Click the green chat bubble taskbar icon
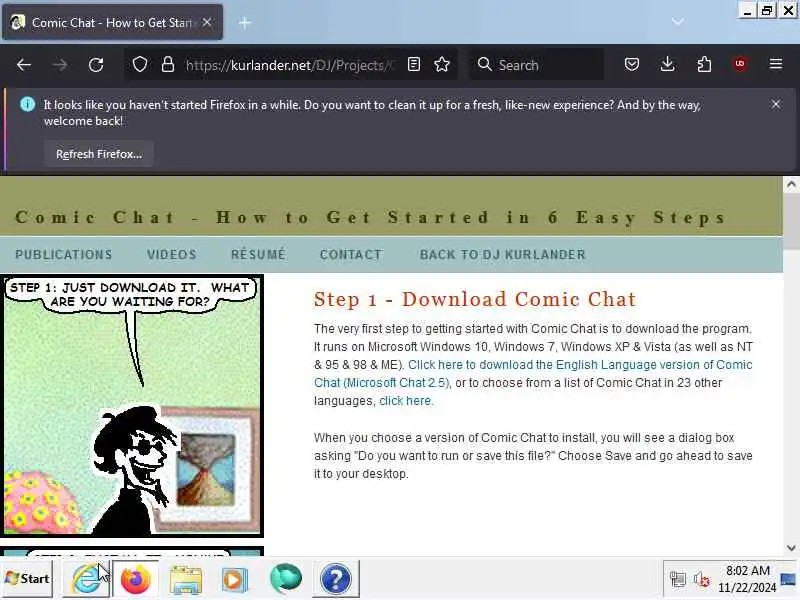 [286, 579]
